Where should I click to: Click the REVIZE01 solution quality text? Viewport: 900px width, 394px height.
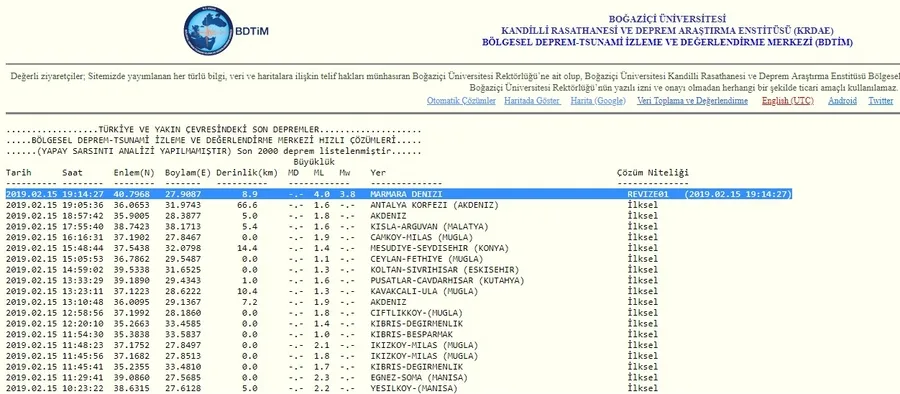pos(647,194)
